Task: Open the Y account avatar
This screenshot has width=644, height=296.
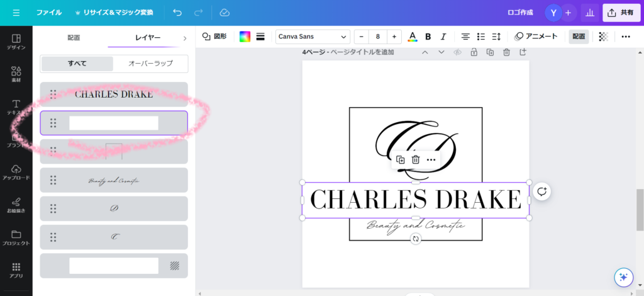Action: click(x=553, y=13)
